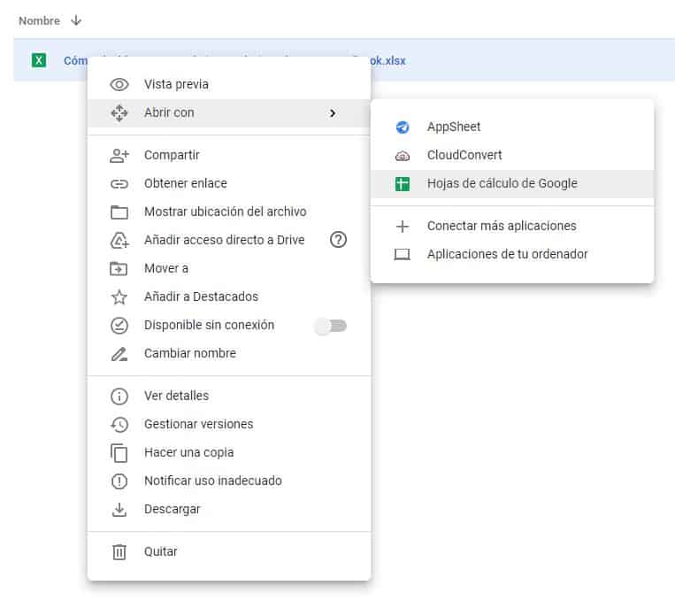Select Obtener enlace option
675x616 pixels.
click(229, 184)
